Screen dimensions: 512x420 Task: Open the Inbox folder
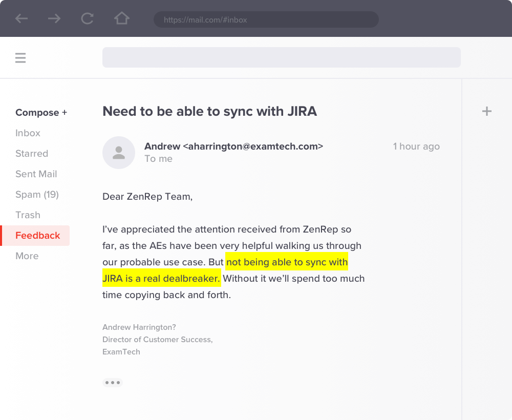28,133
